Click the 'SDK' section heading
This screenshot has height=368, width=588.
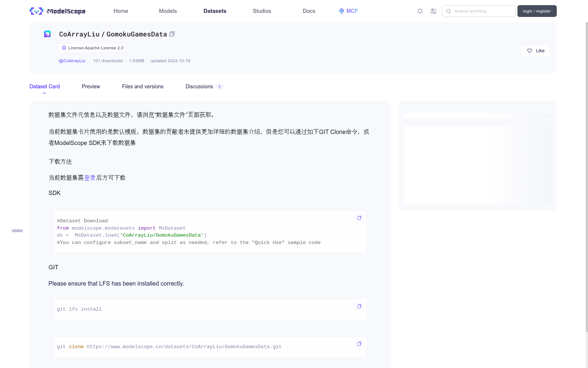54,193
